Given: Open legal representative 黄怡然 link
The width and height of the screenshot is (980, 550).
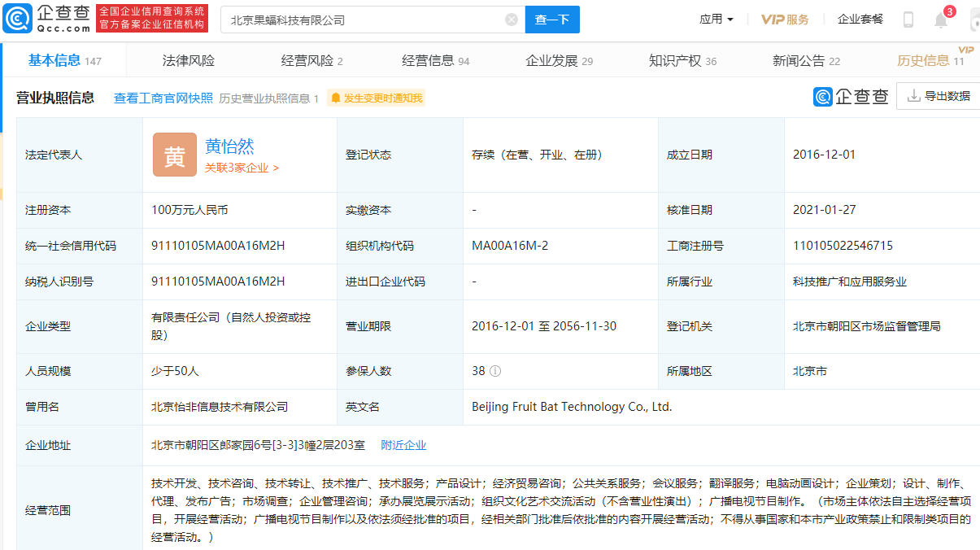Looking at the screenshot, I should click(229, 146).
